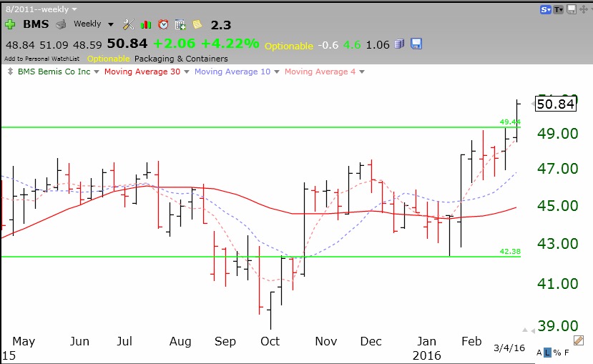Click Add to Personal WatchList link

coord(43,59)
